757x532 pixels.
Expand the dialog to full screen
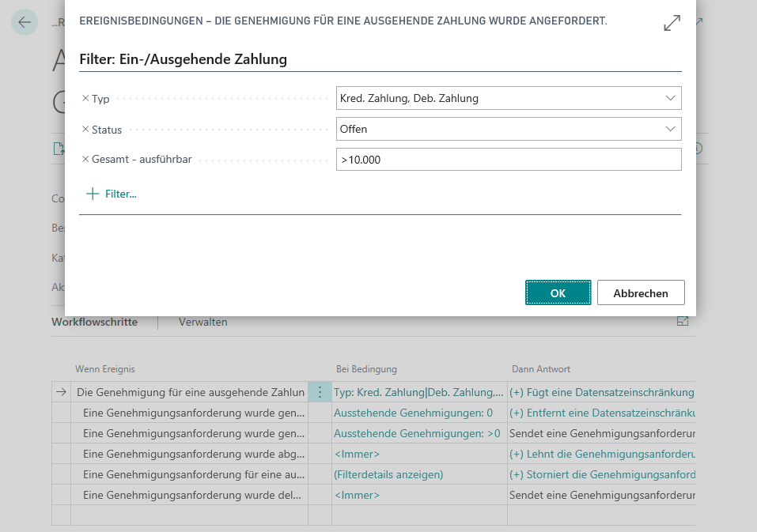pyautogui.click(x=672, y=23)
